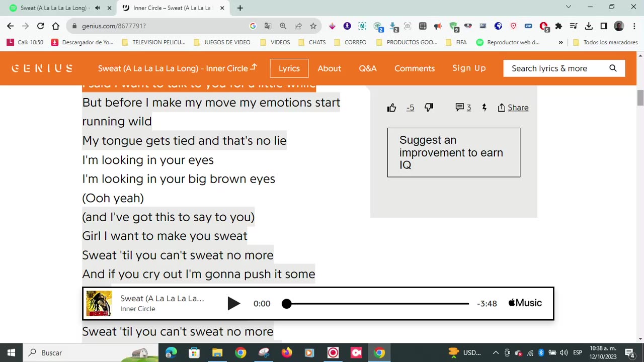Click lyric '(and I've got this to say to you)'
Image resolution: width=644 pixels, height=362 pixels.
169,217
